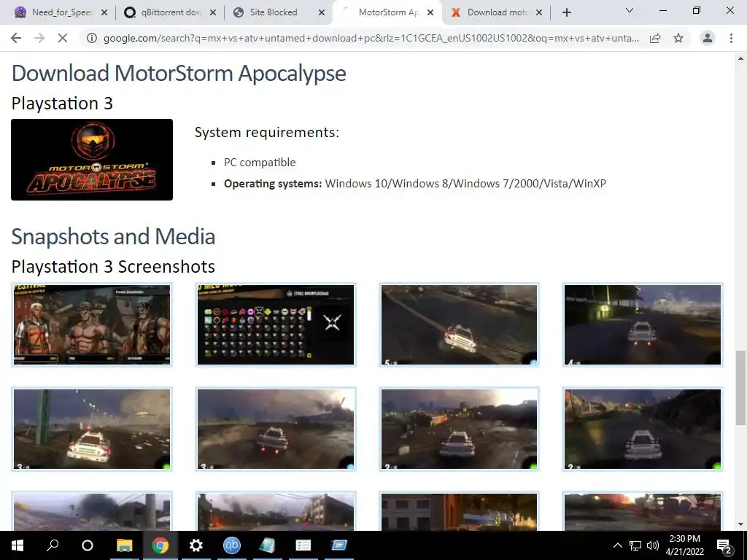Open qBittorrent from the taskbar
This screenshot has width=747, height=560.
click(x=231, y=545)
